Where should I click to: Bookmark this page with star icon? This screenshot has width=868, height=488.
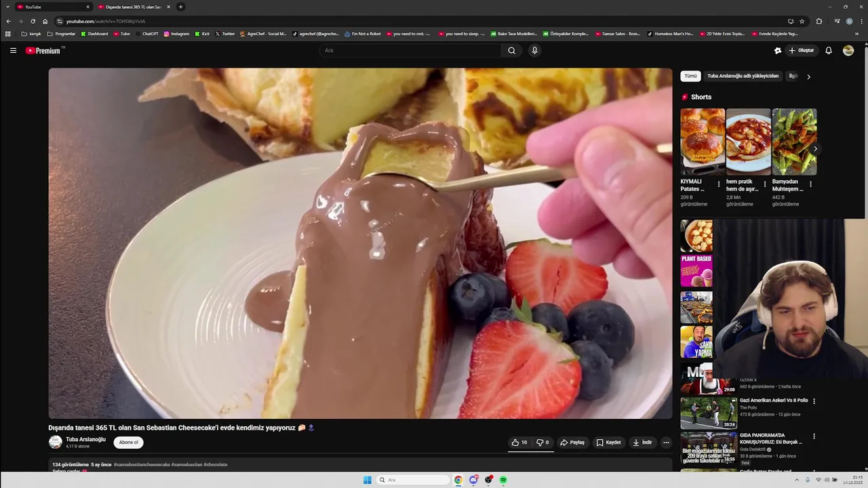tap(802, 21)
